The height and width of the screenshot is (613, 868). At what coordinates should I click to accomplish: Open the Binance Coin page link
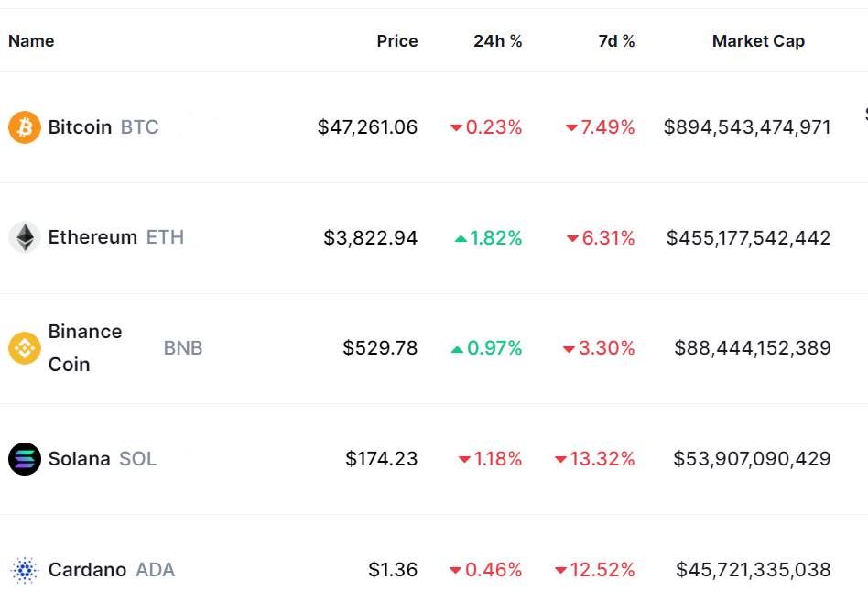click(85, 348)
